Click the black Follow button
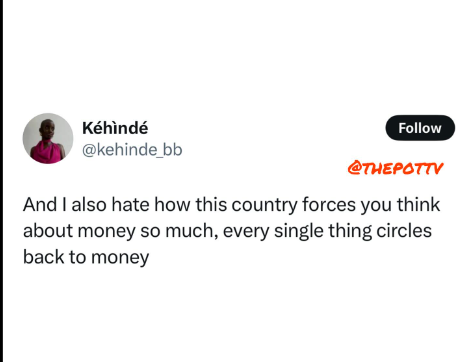The width and height of the screenshot is (471, 362). click(420, 128)
